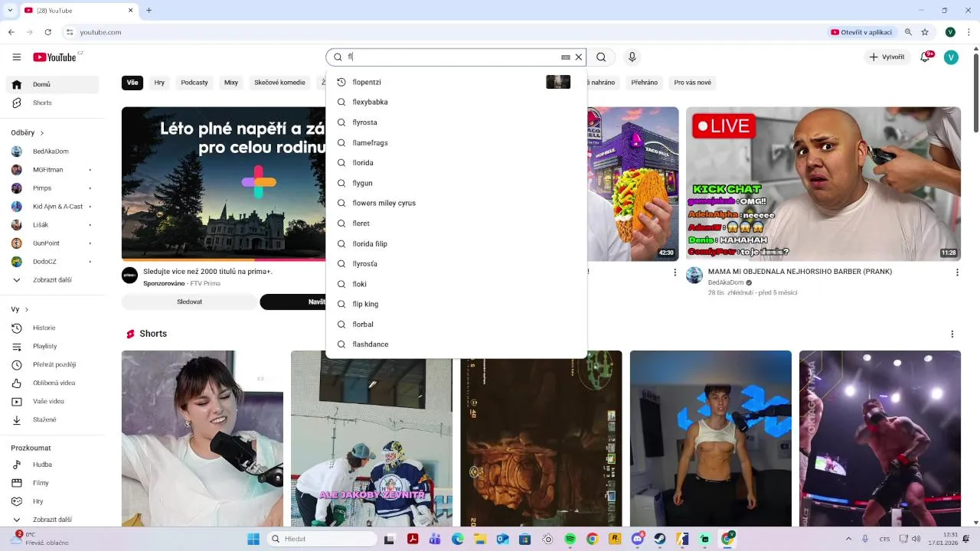The width and height of the screenshot is (980, 551).
Task: Open the GunPoint subscription
Action: click(52, 243)
